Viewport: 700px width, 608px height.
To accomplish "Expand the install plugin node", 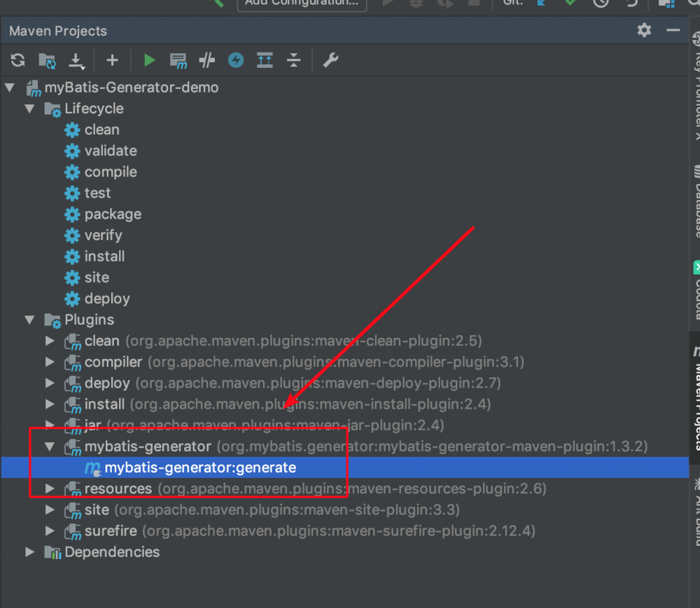I will point(50,404).
